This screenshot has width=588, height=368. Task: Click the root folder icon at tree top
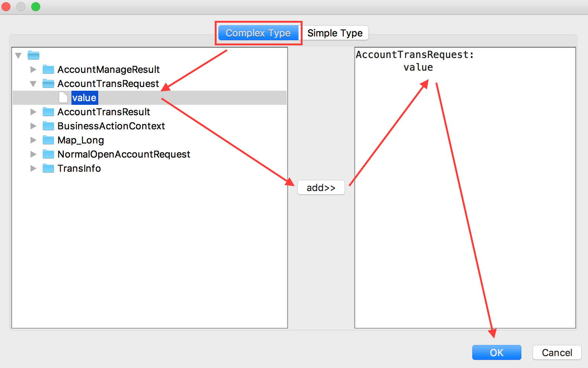[x=33, y=55]
